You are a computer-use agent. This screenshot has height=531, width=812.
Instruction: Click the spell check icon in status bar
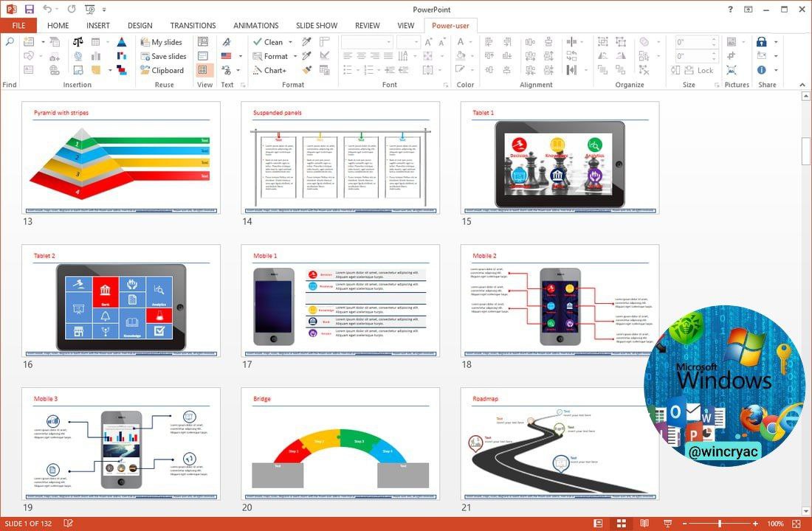68,524
